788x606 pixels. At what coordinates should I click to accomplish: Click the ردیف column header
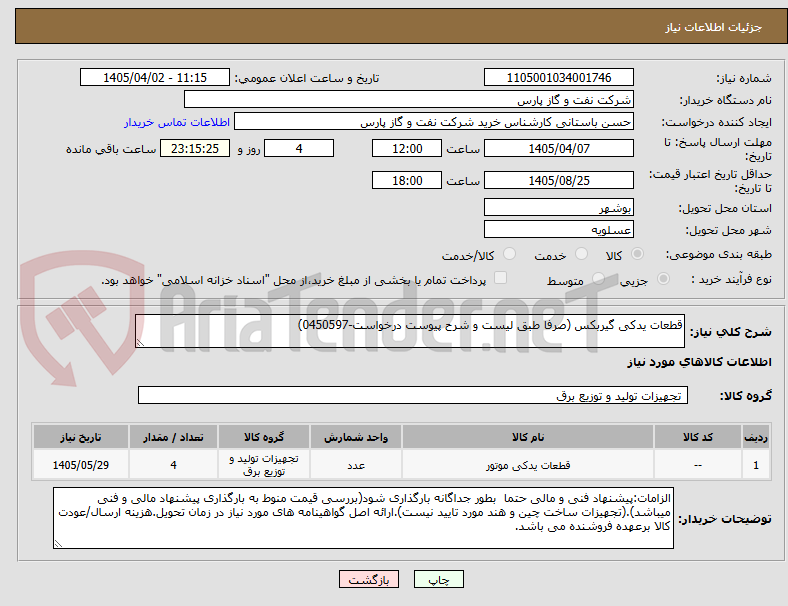755,437
